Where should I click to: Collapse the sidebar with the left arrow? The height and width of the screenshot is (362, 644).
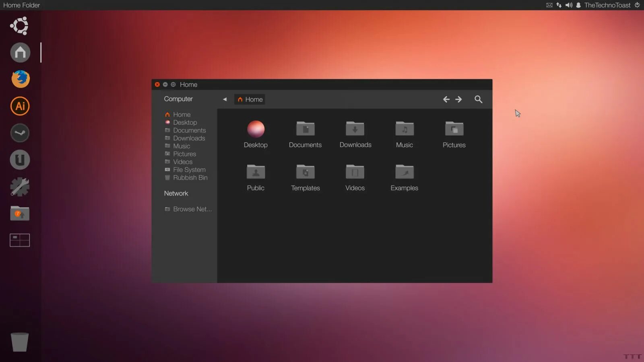[225, 99]
